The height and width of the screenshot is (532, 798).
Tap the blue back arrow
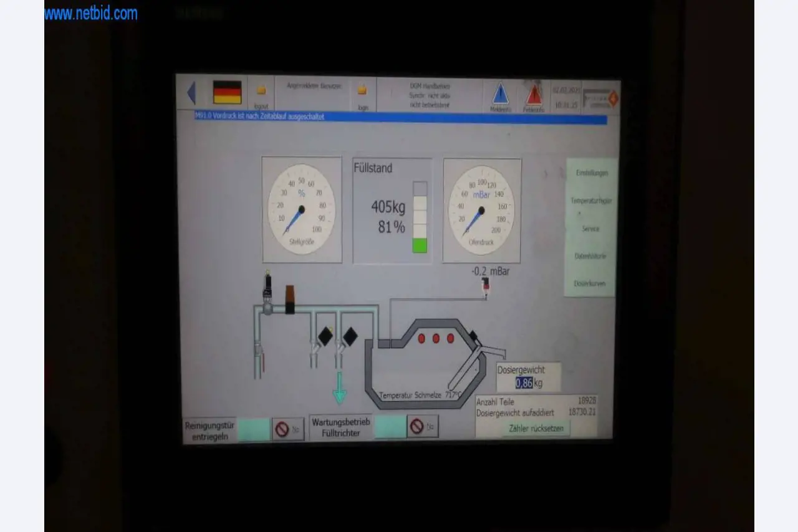(191, 93)
